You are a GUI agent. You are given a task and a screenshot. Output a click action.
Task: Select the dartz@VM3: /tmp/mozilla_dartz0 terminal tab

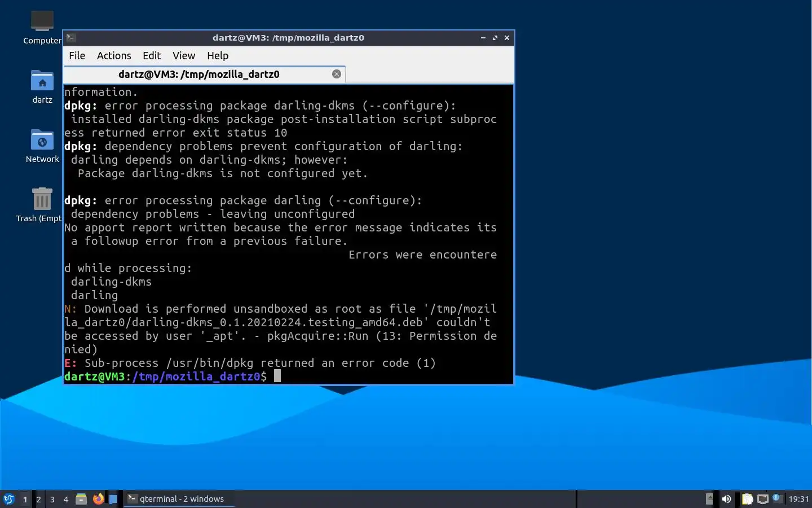coord(199,74)
